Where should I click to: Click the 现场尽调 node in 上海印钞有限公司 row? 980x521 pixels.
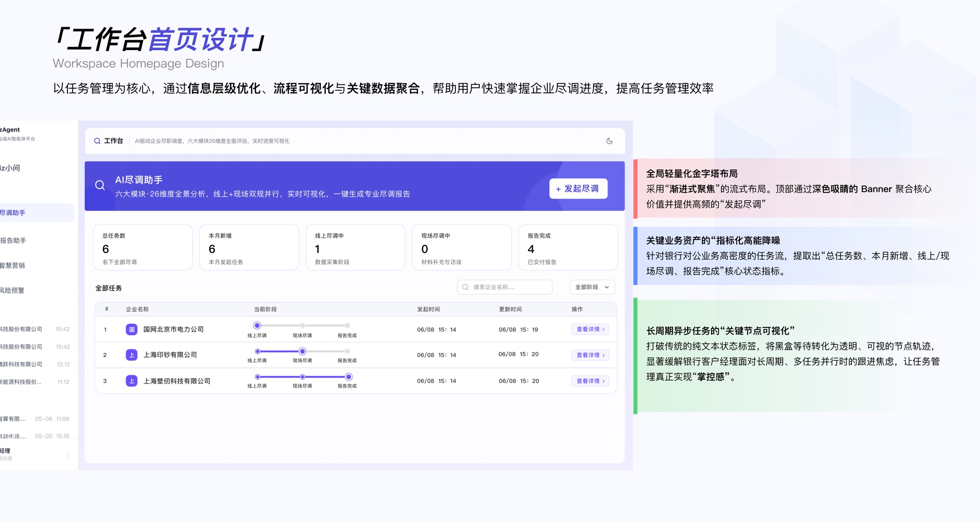(302, 351)
